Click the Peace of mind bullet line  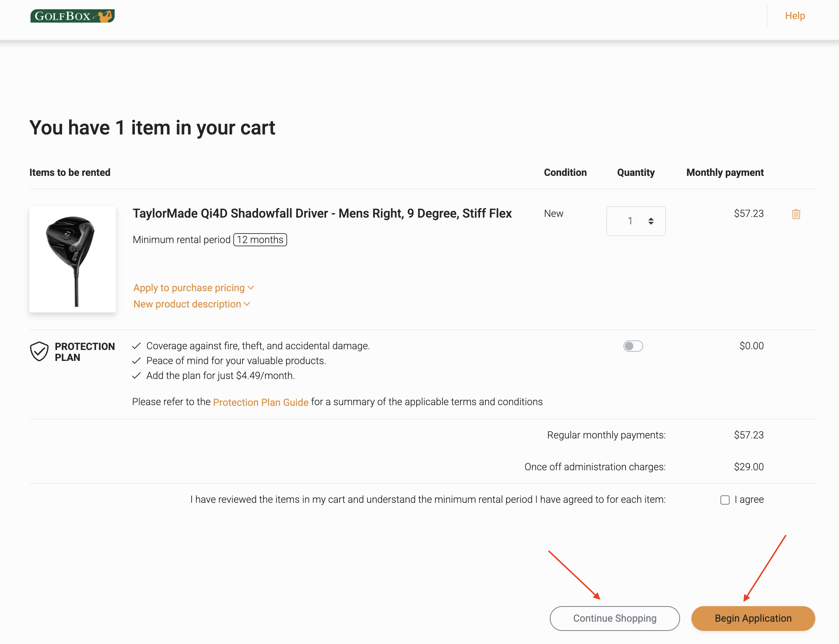click(x=236, y=361)
